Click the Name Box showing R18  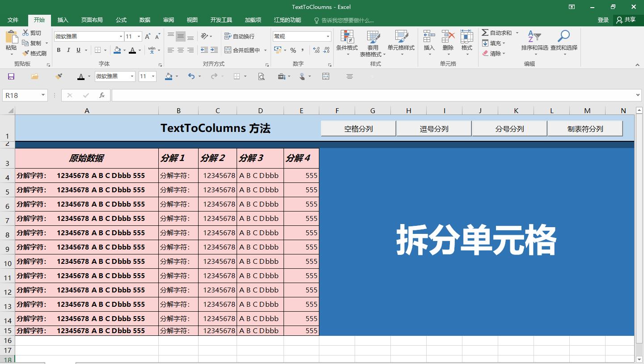[21, 95]
